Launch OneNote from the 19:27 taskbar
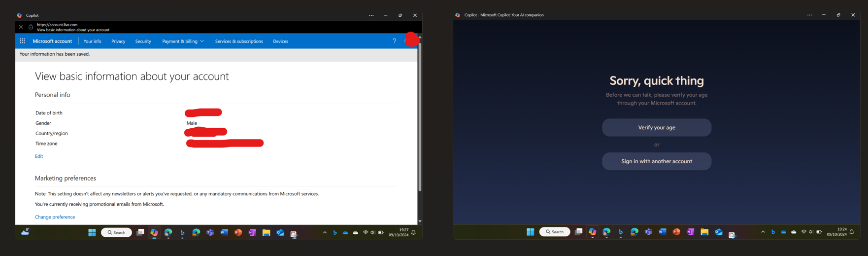The image size is (868, 256). 252,232
